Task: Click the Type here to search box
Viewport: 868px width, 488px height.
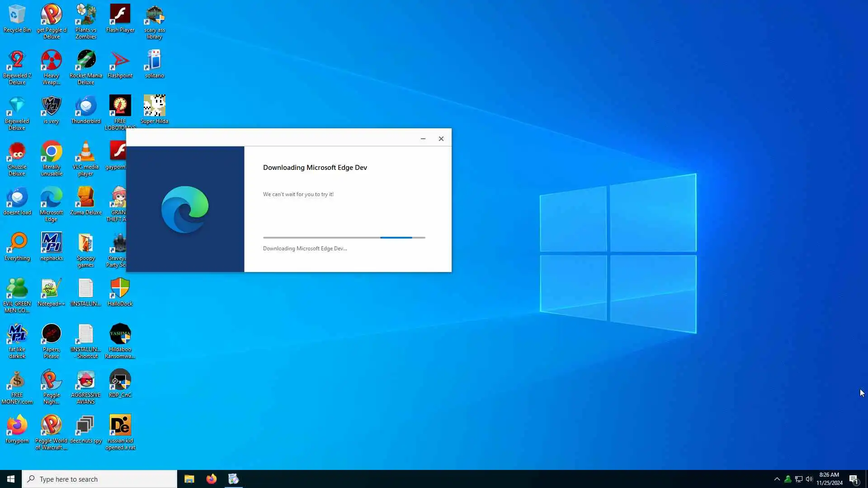Action: point(99,479)
